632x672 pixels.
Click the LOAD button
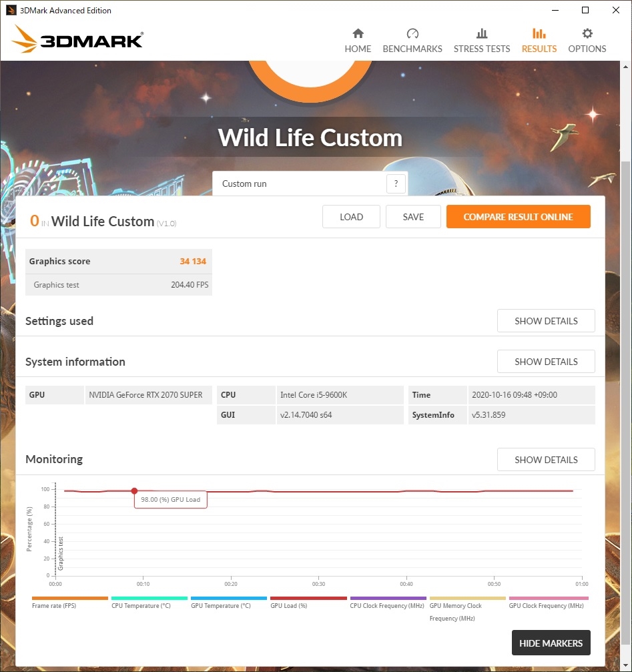click(x=351, y=217)
